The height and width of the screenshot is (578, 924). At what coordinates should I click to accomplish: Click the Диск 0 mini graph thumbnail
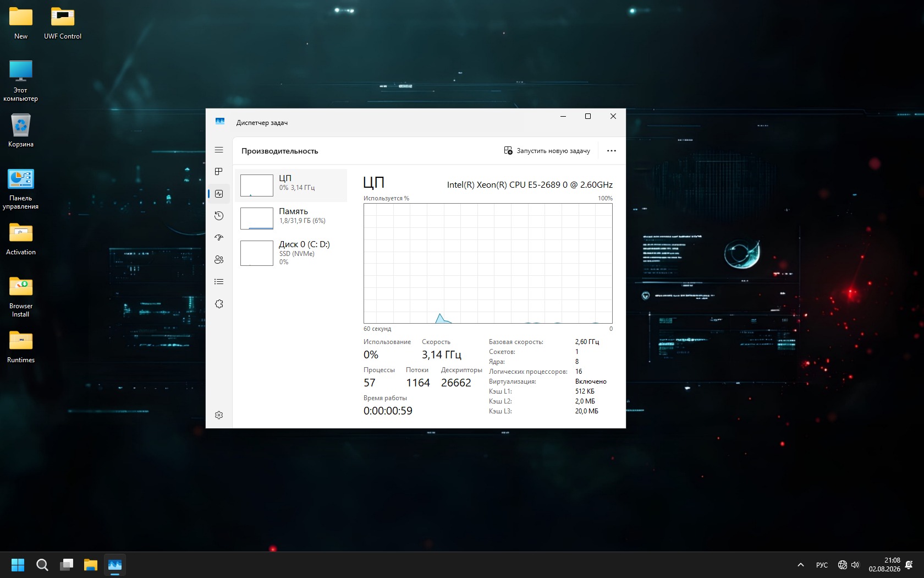pyautogui.click(x=257, y=253)
